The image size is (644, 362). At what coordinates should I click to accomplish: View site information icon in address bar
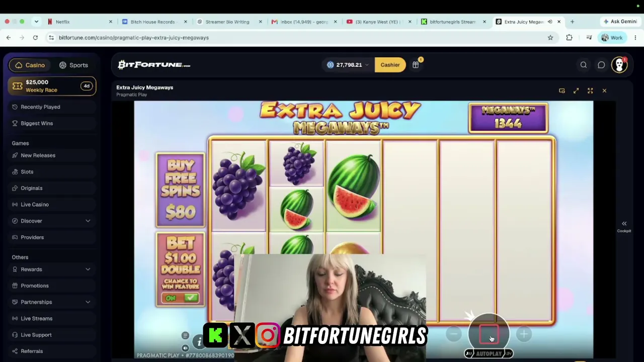(51, 38)
